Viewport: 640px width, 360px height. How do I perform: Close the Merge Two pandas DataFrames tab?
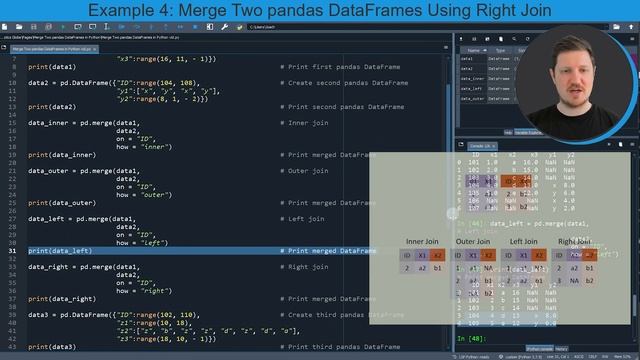pos(95,49)
